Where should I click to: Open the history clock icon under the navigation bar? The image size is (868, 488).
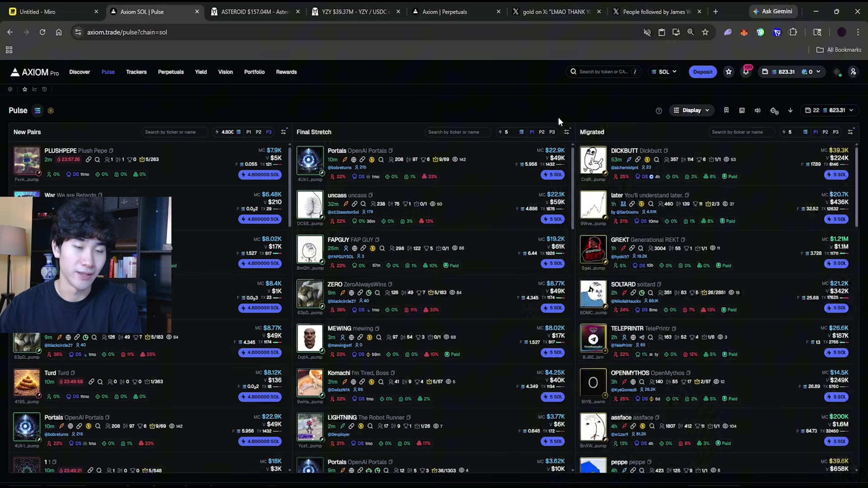pos(44,89)
